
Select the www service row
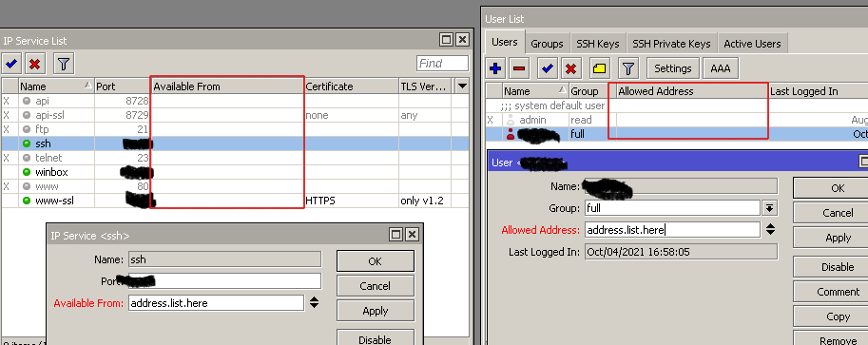coord(235,186)
